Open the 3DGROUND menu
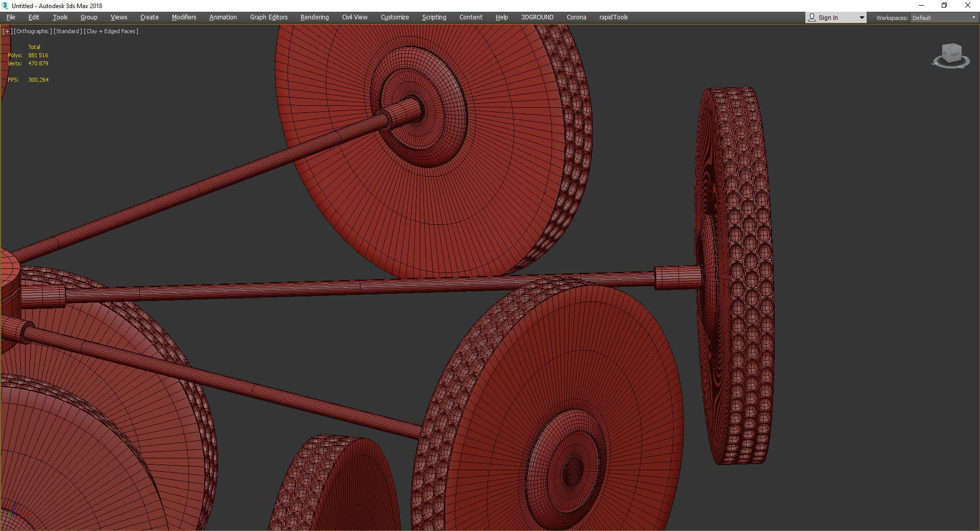Image resolution: width=980 pixels, height=531 pixels. [537, 17]
